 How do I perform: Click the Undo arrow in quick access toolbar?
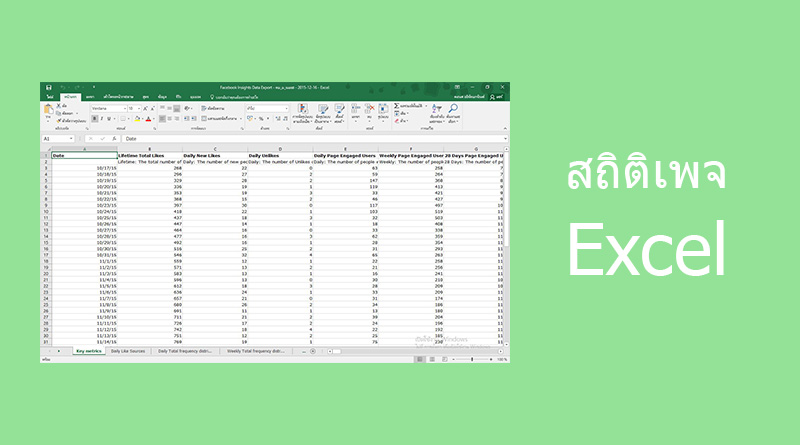pyautogui.click(x=62, y=87)
